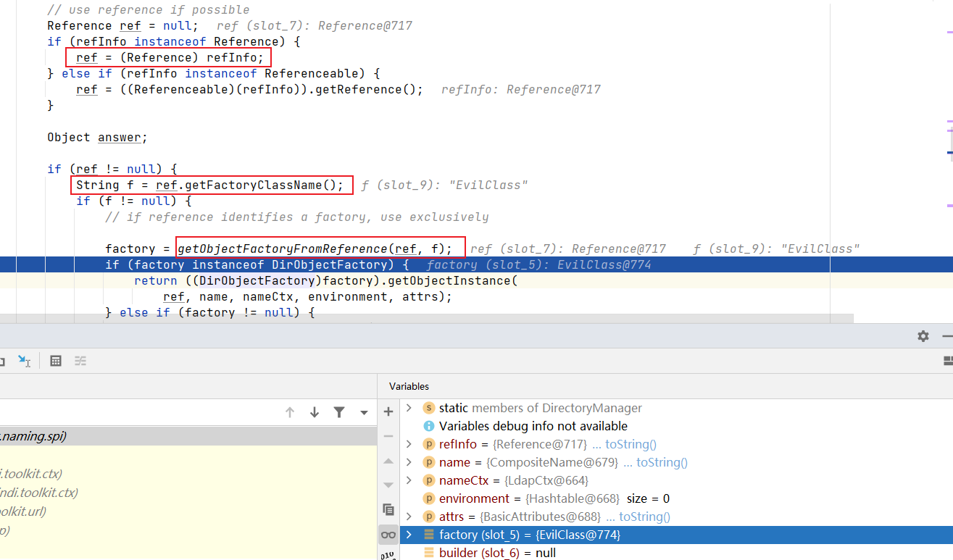Expand the name CompositeName node
Image resolution: width=953 pixels, height=560 pixels.
(x=409, y=462)
